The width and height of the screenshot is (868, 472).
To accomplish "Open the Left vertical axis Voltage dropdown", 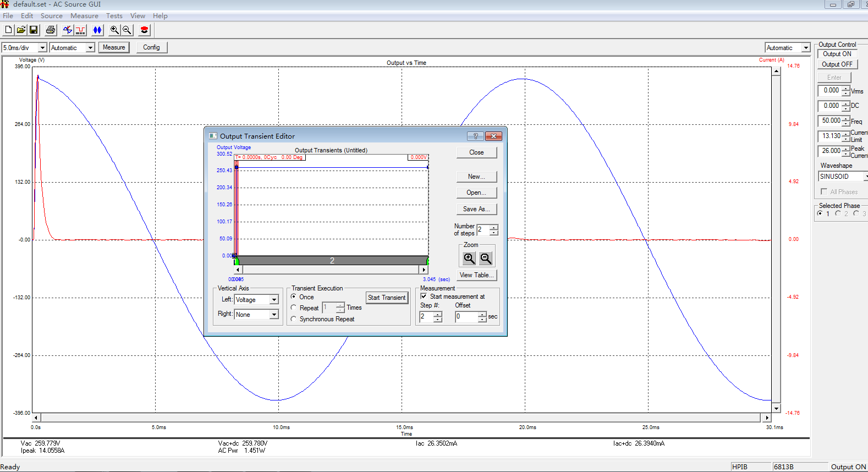I will 273,300.
